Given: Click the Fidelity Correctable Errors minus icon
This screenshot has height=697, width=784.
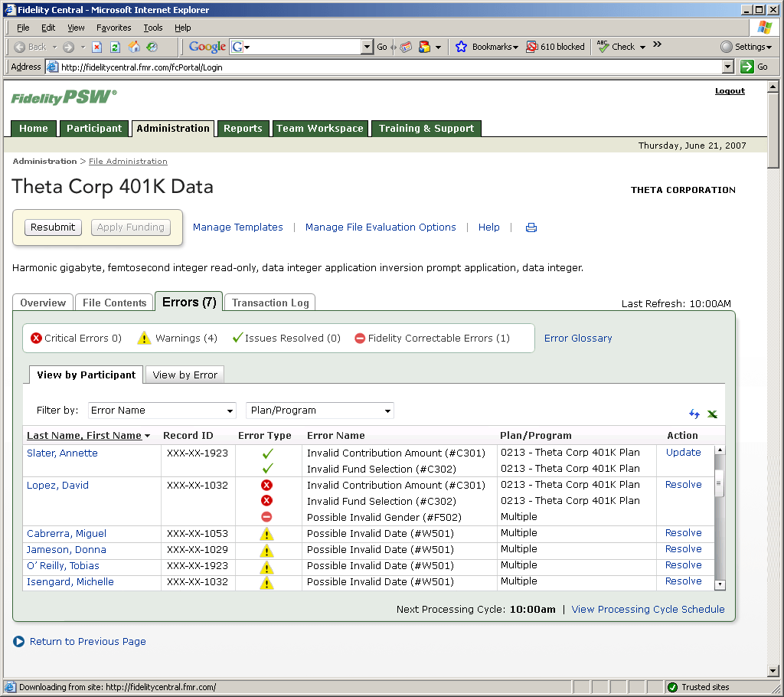Looking at the screenshot, I should pos(360,339).
